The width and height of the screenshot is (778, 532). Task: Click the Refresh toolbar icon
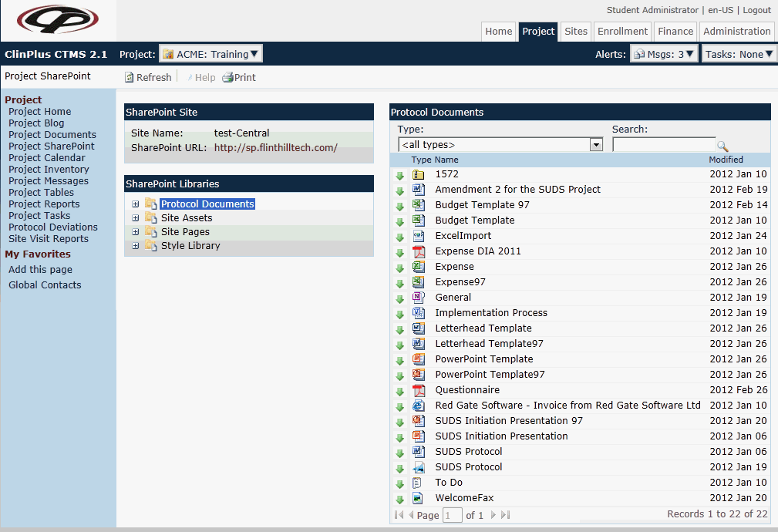[x=130, y=78]
